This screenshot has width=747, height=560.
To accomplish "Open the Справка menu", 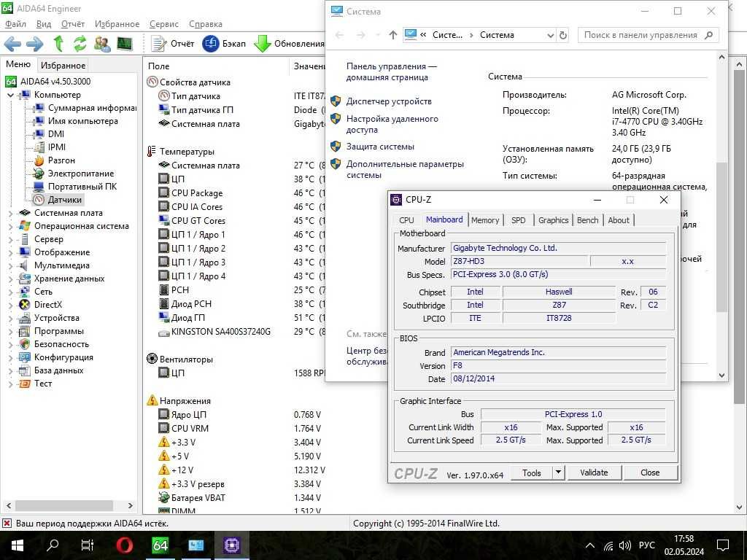I will pyautogui.click(x=205, y=24).
